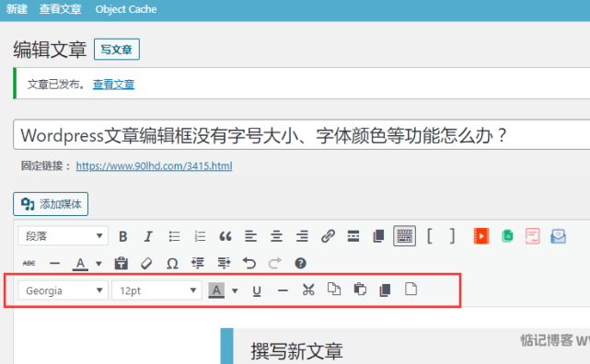590x364 pixels.
Task: Insert horizontal line in second toolbar row
Action: point(55,263)
